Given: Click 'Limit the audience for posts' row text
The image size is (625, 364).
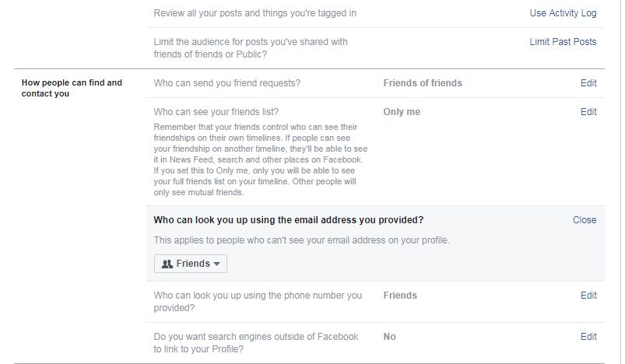Looking at the screenshot, I should pyautogui.click(x=251, y=47).
